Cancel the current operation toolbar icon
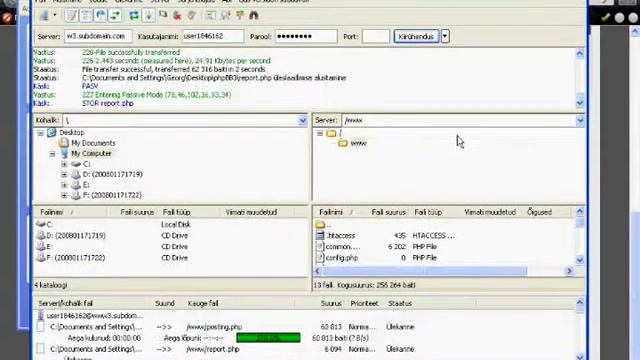 point(163,16)
